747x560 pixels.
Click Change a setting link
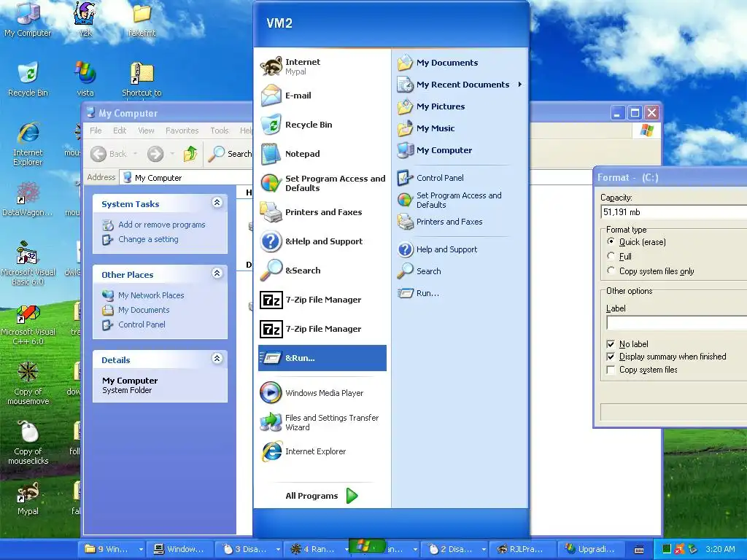148,239
